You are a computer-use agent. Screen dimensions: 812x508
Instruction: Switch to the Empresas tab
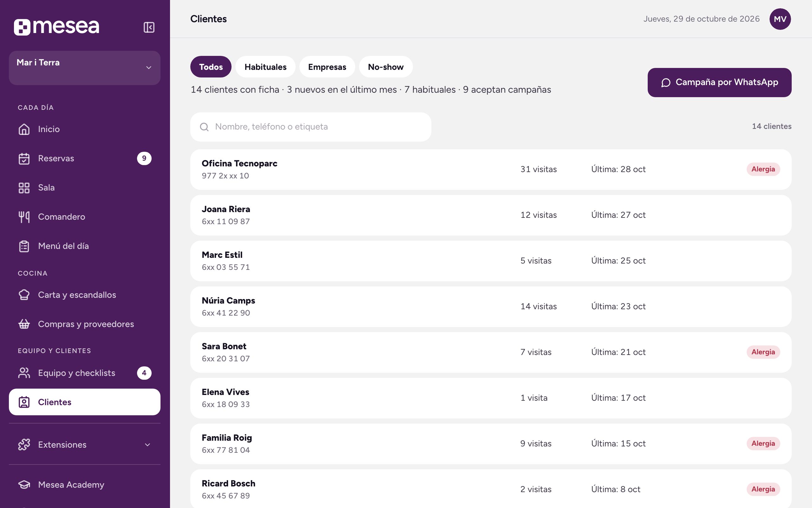[x=327, y=67]
